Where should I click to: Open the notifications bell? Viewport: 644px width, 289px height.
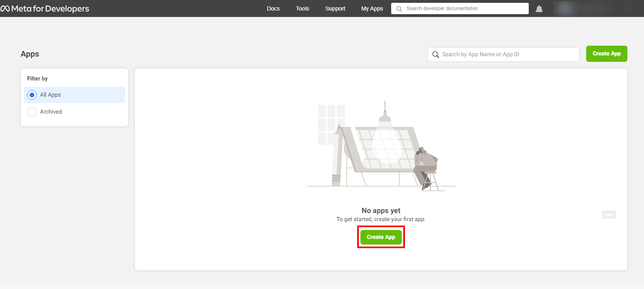(539, 9)
